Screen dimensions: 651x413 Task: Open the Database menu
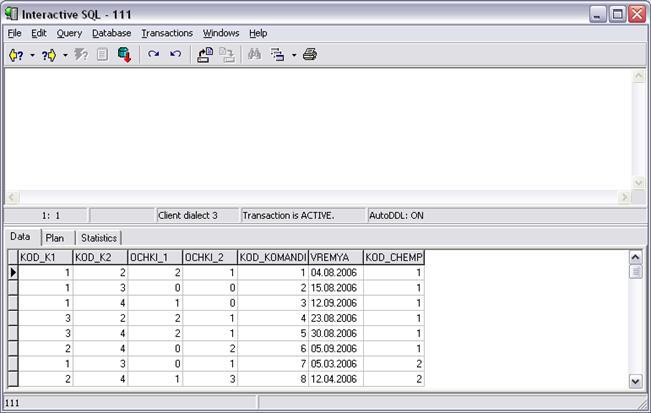tap(111, 33)
